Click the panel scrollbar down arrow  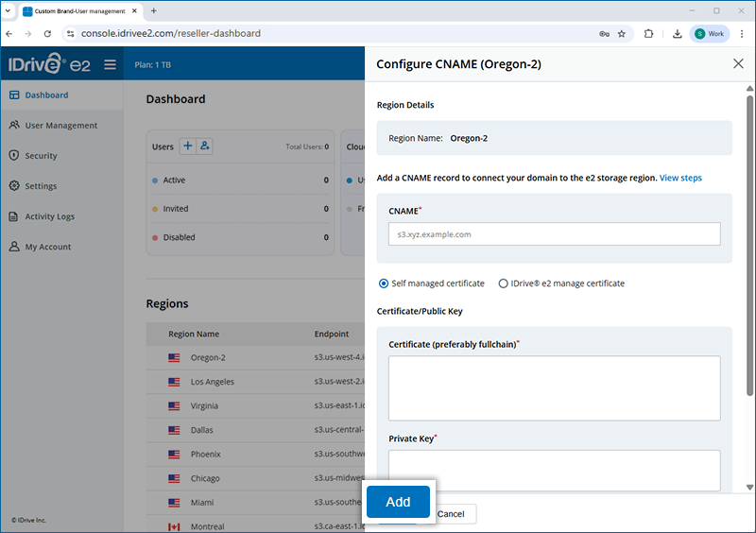(x=749, y=488)
